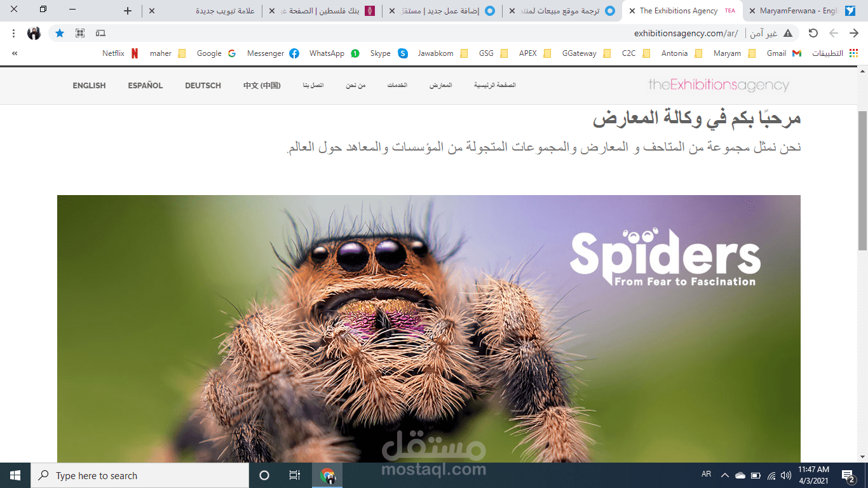This screenshot has width=868, height=488.
Task: Click the media control icon in toolbar
Action: pyautogui.click(x=100, y=33)
